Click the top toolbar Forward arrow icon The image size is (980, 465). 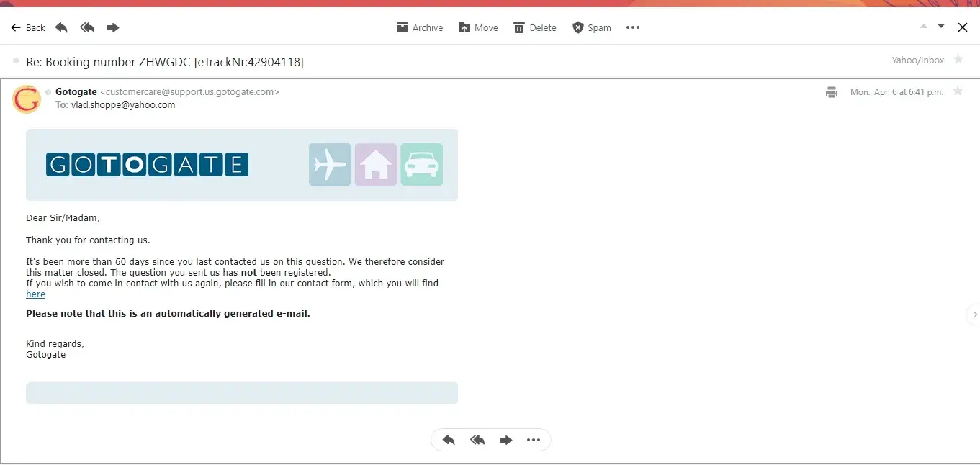[113, 27]
